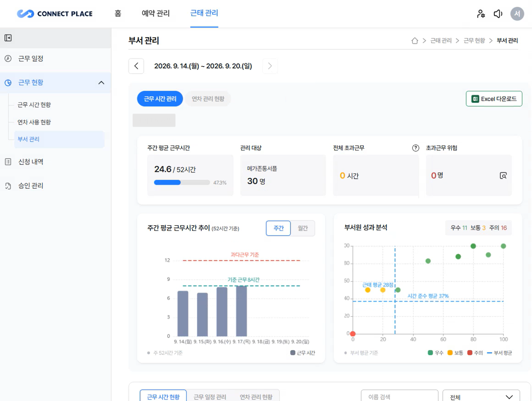Open help icon beside 전체 초과근무
Viewport: 532px width, 401px height.
tap(416, 148)
